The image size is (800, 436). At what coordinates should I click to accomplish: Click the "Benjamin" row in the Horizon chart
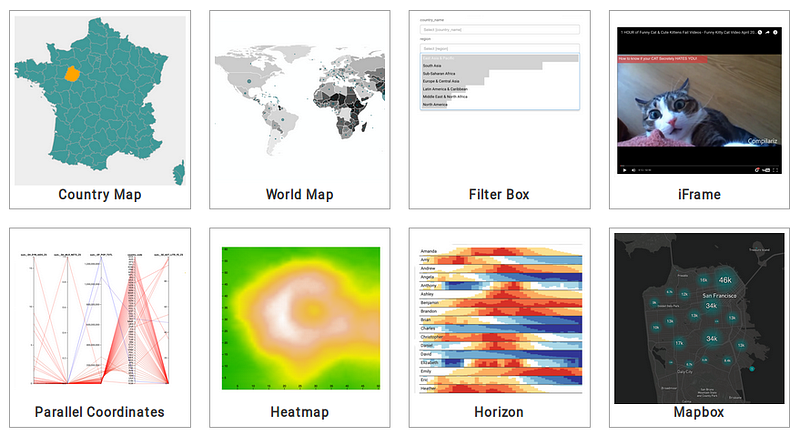(500, 303)
